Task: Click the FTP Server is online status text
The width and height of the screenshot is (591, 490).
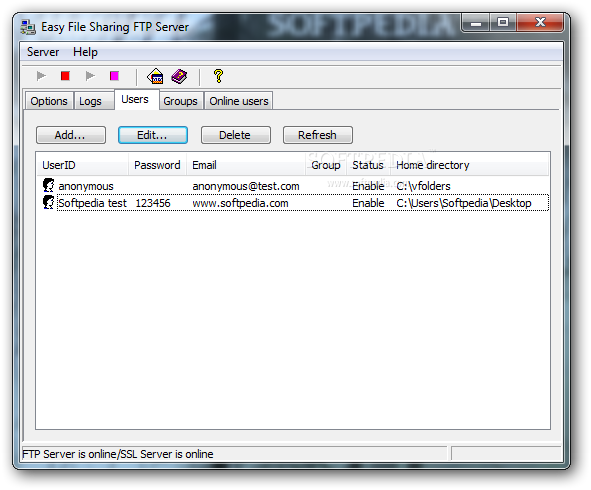Action: [x=118, y=454]
